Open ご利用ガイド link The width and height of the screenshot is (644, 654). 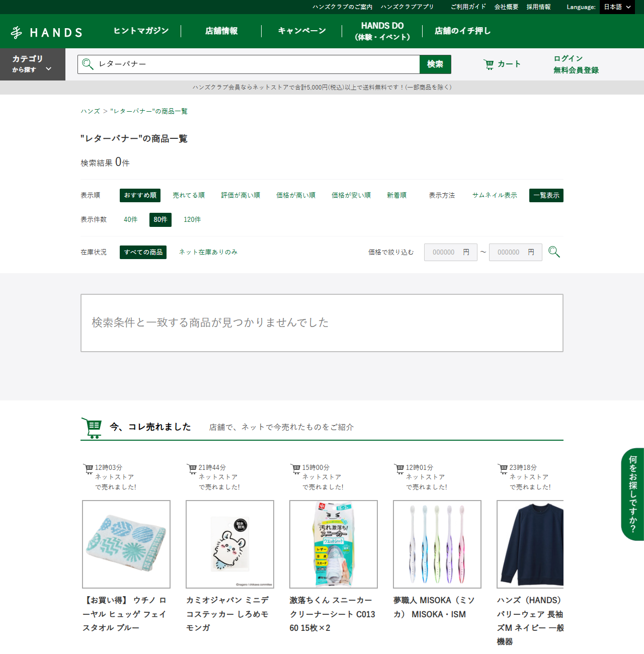(468, 7)
